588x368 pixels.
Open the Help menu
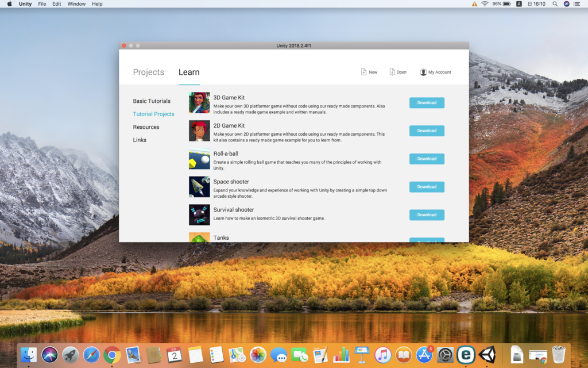[97, 4]
